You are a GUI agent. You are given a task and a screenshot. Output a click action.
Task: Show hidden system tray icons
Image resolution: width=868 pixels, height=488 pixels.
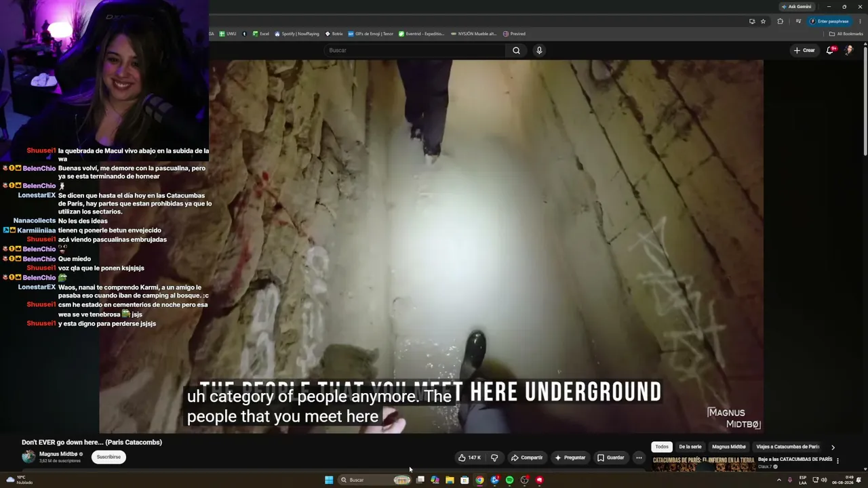(x=778, y=480)
